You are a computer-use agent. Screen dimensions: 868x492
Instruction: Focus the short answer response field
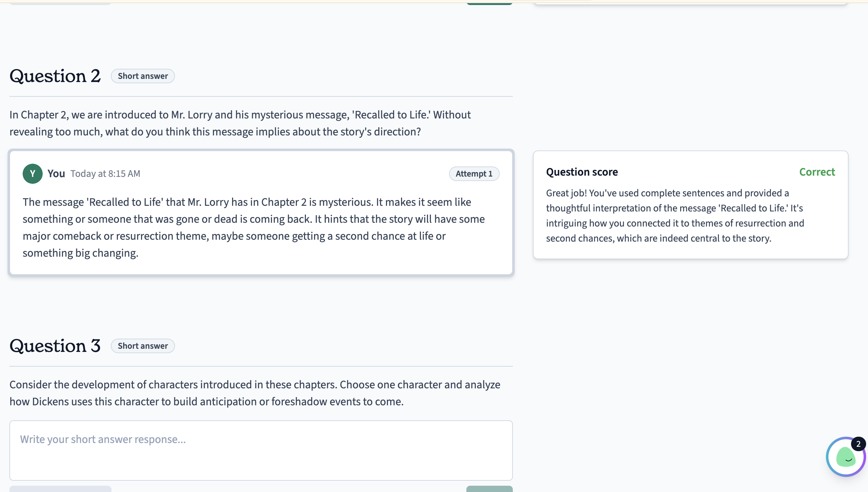click(x=261, y=450)
